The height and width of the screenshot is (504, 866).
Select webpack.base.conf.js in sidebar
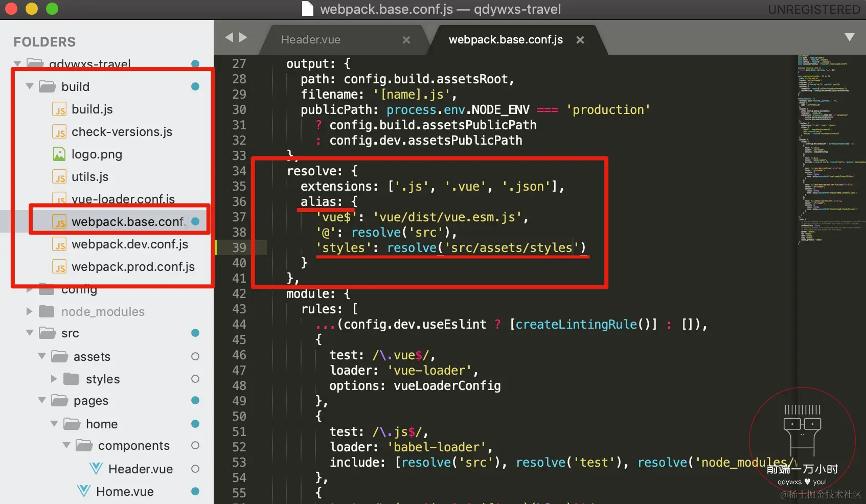(x=129, y=222)
